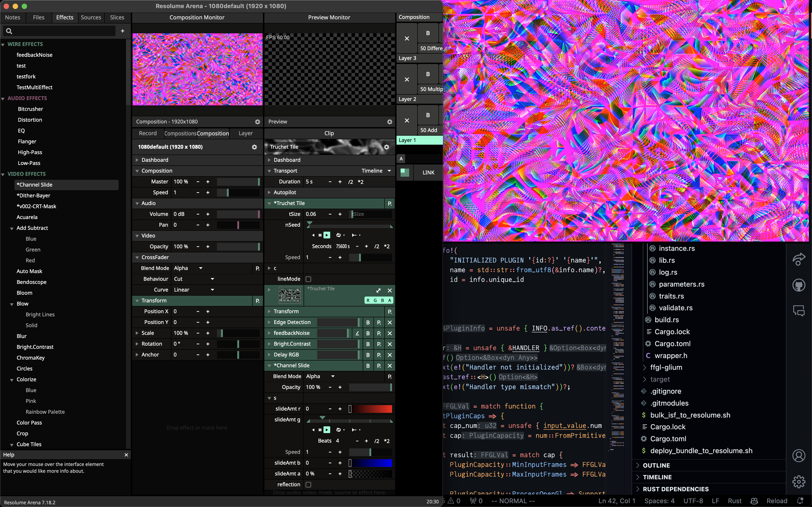
Task: Enable the lineMode checkbox
Action: pyautogui.click(x=308, y=279)
